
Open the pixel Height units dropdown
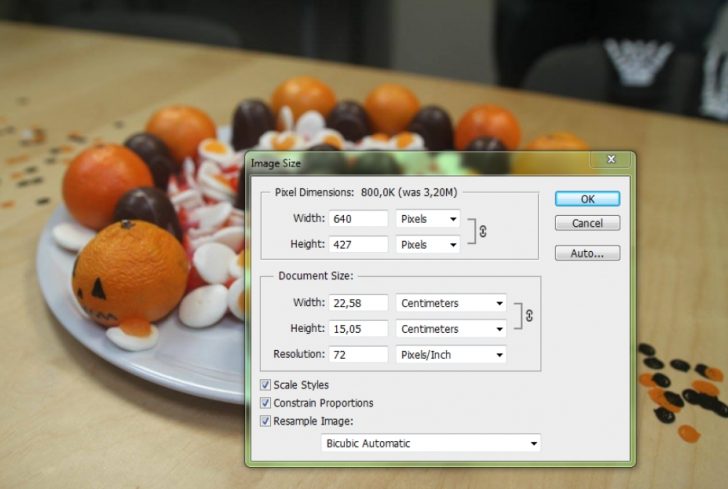coord(428,244)
